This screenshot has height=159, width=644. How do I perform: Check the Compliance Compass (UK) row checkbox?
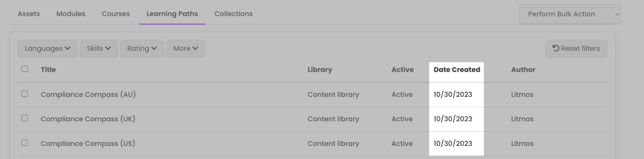tap(24, 118)
